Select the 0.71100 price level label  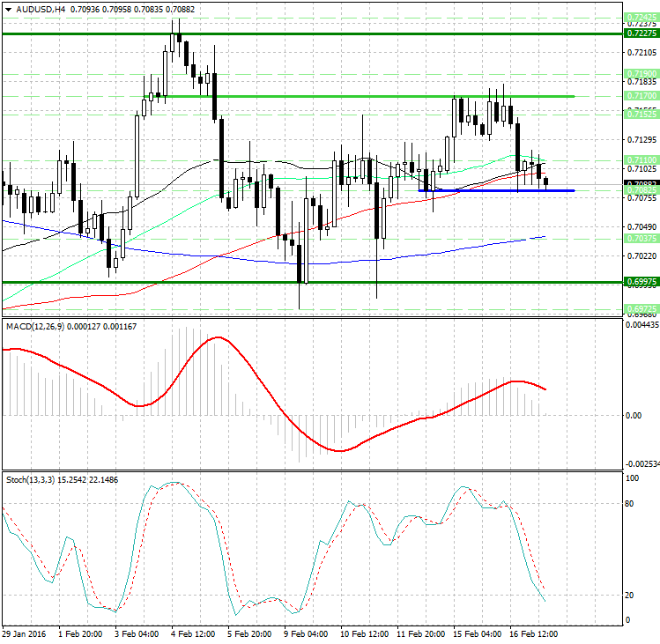point(640,159)
